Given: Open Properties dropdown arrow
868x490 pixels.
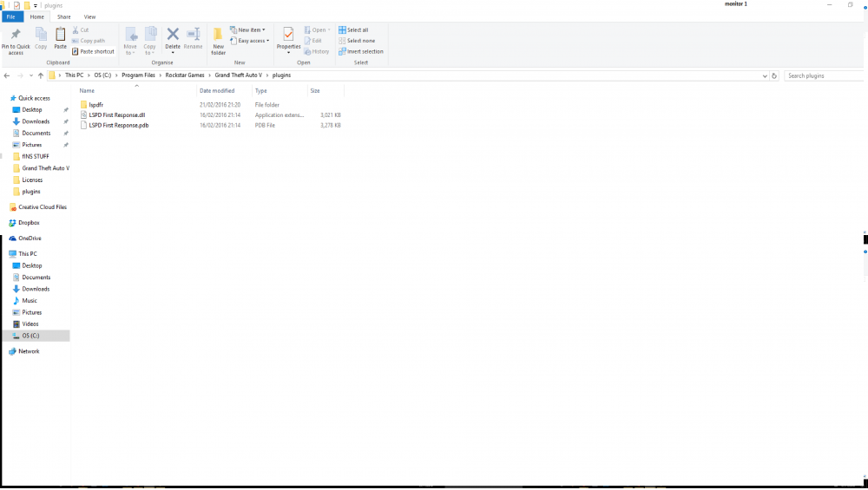Looking at the screenshot, I should point(288,53).
